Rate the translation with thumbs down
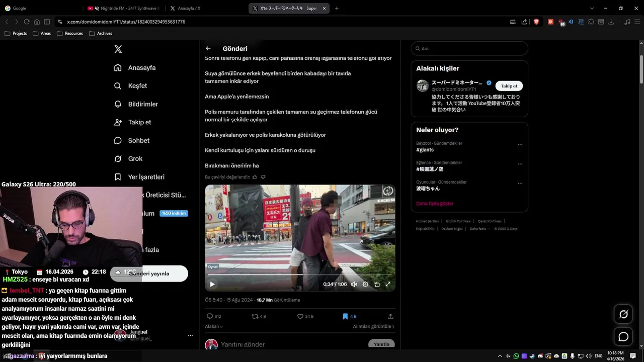The width and height of the screenshot is (644, 362). 263,177
